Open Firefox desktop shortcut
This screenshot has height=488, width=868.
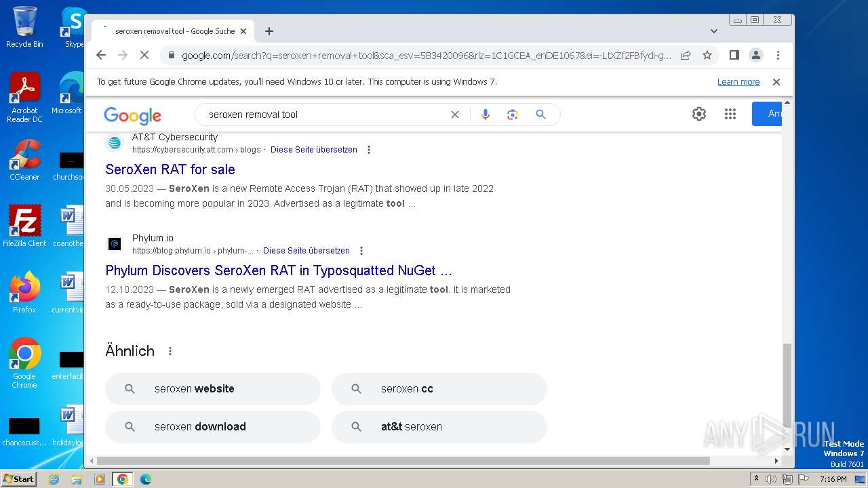[x=24, y=293]
